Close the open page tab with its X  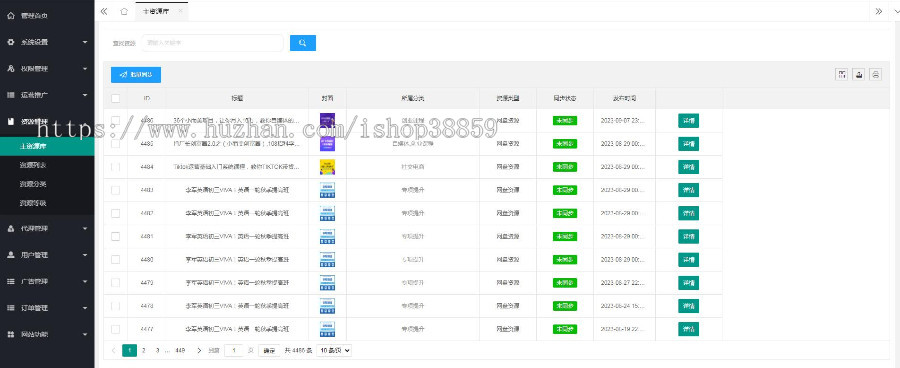tap(180, 11)
